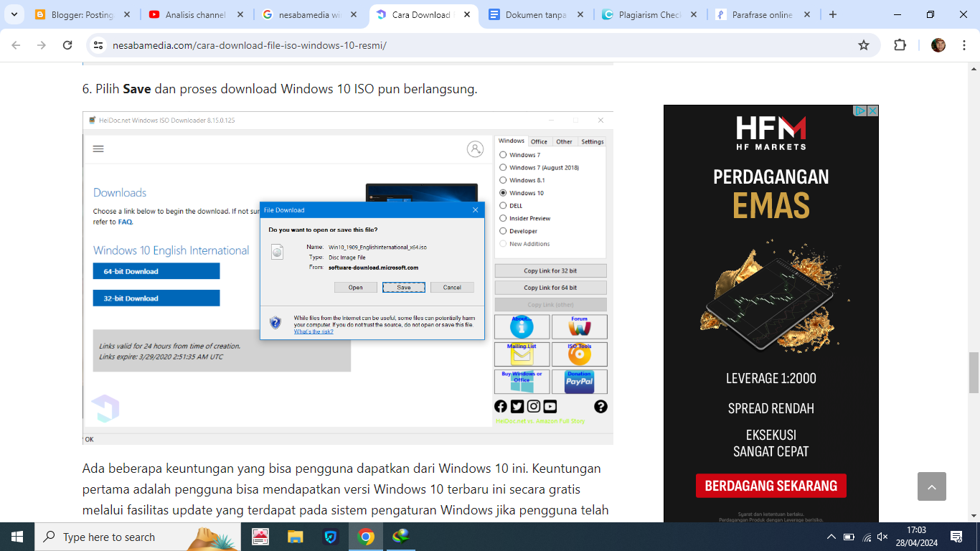Go back to the previous page

tap(16, 45)
